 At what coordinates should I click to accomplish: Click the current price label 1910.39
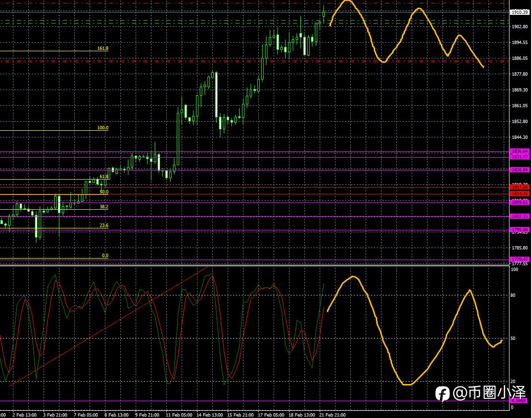(x=520, y=12)
